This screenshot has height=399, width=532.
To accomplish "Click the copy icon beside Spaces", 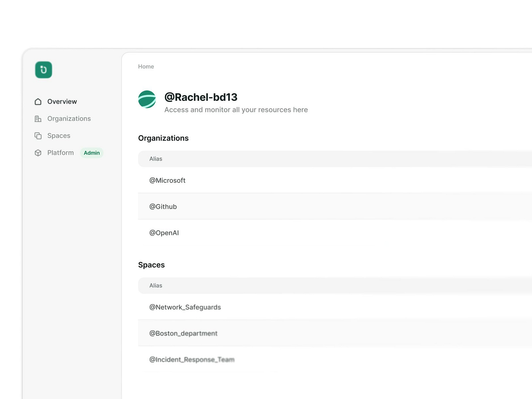I will click(x=38, y=136).
